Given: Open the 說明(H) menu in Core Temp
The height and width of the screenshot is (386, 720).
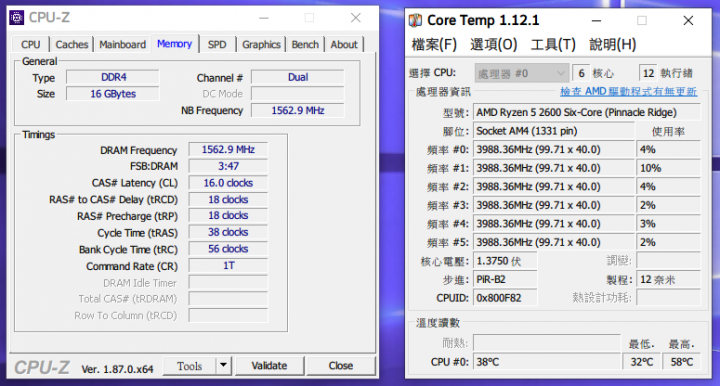Looking at the screenshot, I should point(613,45).
